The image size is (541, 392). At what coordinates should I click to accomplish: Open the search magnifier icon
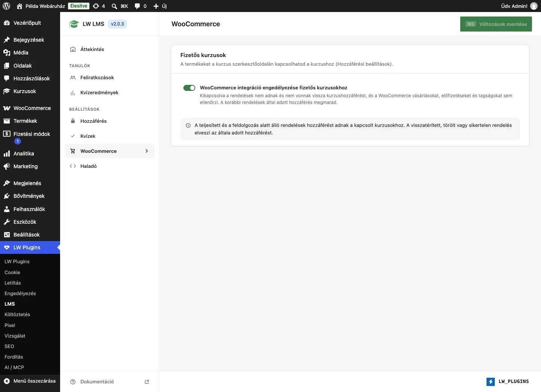coord(115,6)
